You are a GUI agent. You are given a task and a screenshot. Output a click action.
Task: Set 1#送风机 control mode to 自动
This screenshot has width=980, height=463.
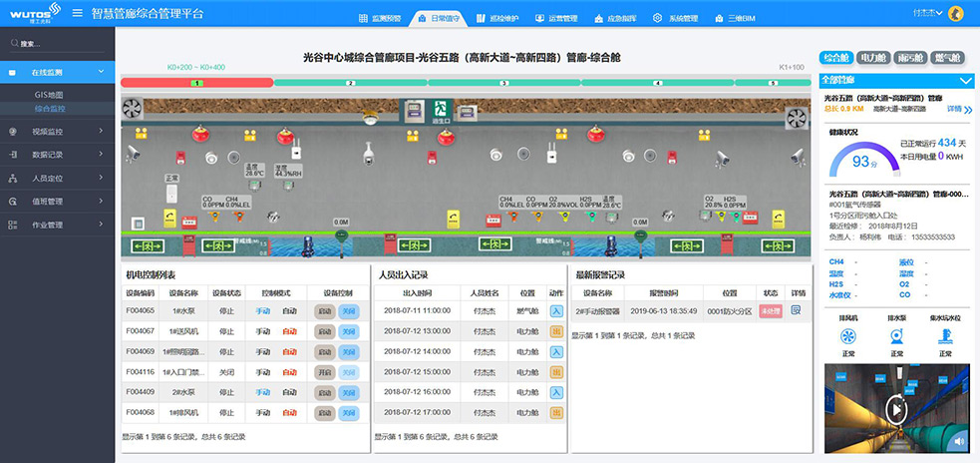[289, 331]
